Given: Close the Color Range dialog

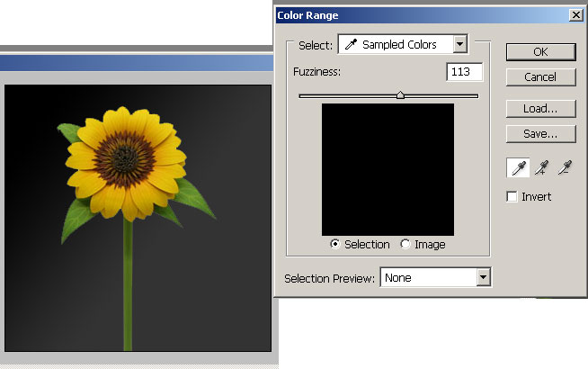Looking at the screenshot, I should 575,15.
